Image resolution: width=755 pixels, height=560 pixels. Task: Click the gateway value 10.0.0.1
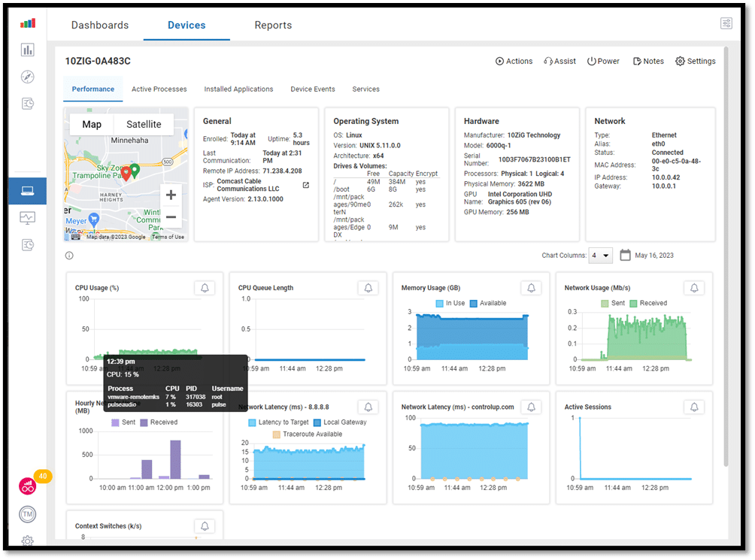tap(664, 186)
